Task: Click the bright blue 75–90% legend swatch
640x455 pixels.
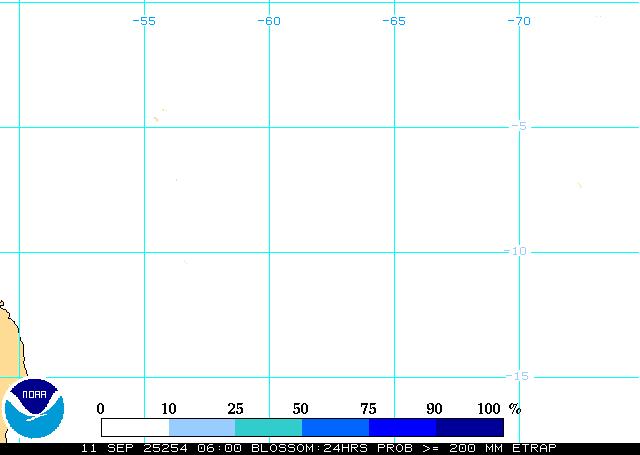Action: pos(402,427)
